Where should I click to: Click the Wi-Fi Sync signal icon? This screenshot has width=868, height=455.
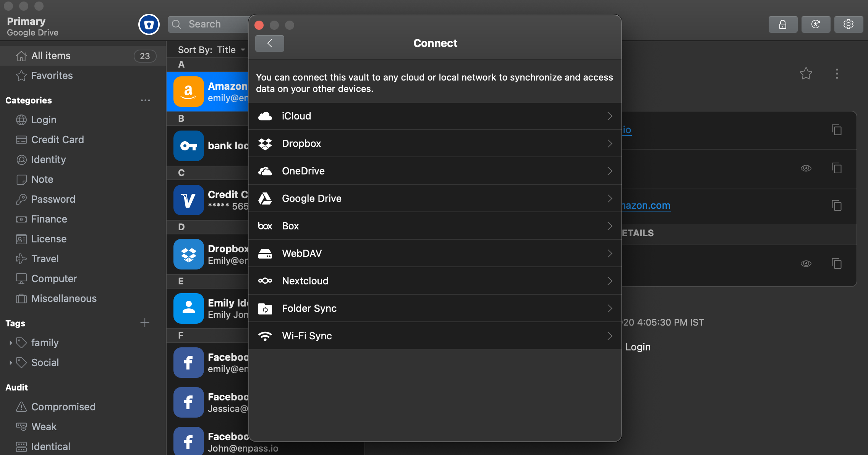pos(265,336)
